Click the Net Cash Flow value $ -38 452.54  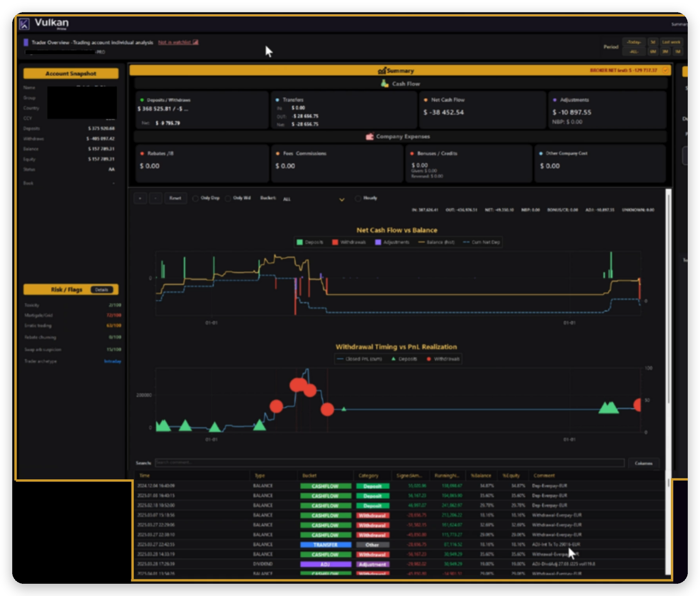point(443,112)
